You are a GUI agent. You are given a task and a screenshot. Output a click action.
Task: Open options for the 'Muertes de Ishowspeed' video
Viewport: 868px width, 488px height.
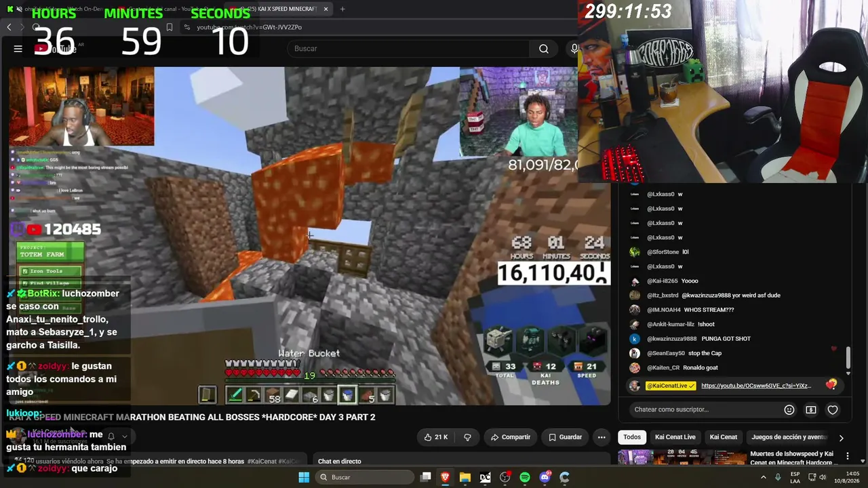(847, 455)
